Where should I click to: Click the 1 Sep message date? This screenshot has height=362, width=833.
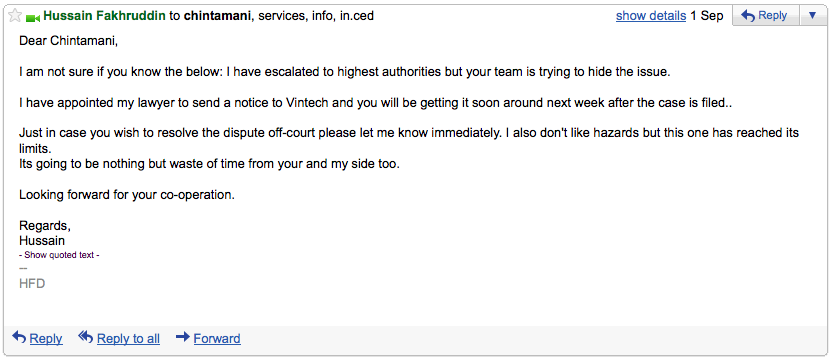click(707, 16)
